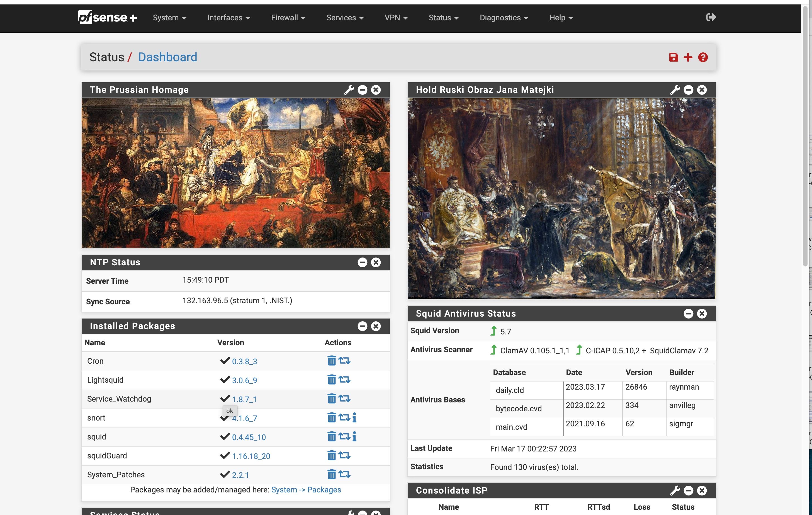
Task: Reinstall the squidGuard package
Action: pyautogui.click(x=344, y=455)
